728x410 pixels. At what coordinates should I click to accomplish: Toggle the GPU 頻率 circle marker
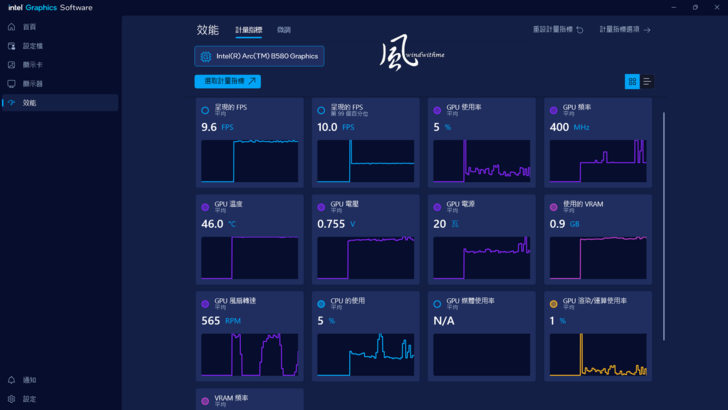point(553,111)
